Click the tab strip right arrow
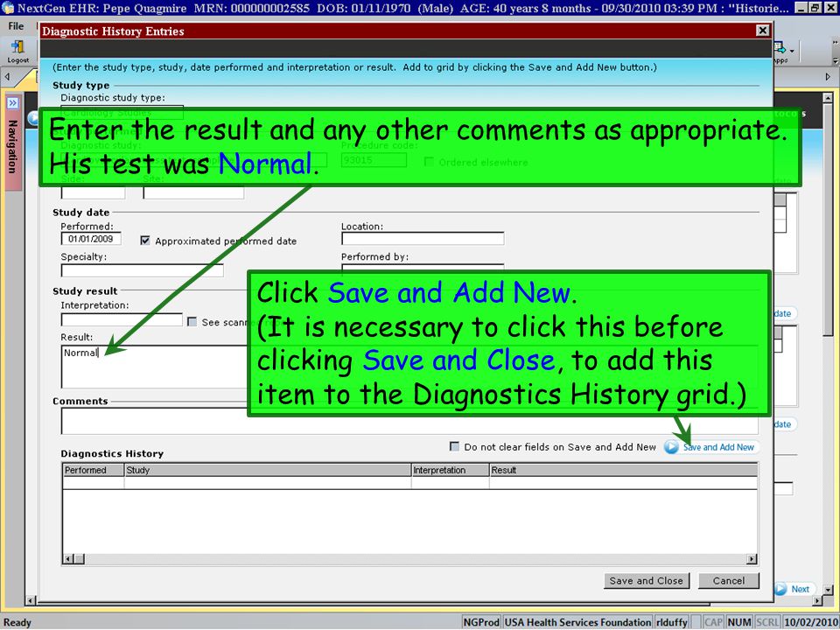 [828, 77]
